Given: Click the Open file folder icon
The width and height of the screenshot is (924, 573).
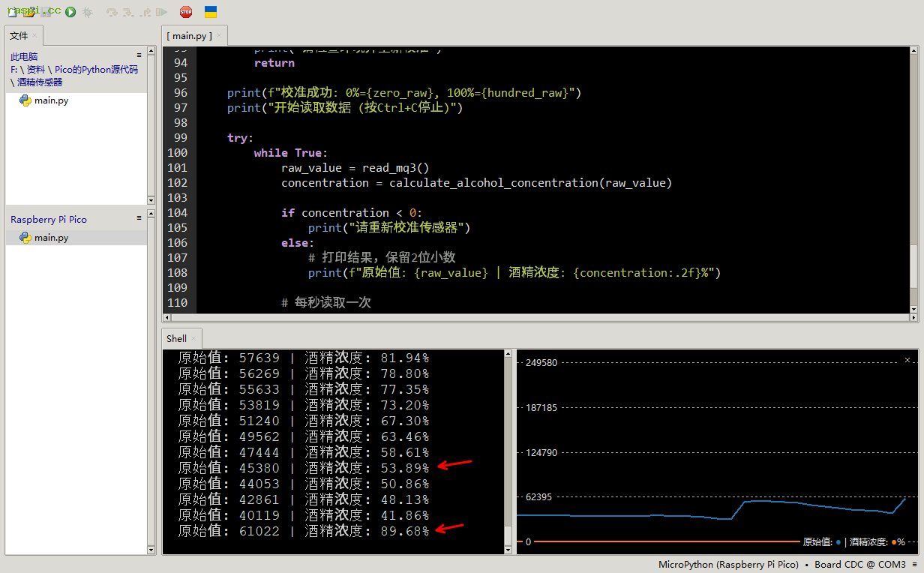Looking at the screenshot, I should (29, 12).
